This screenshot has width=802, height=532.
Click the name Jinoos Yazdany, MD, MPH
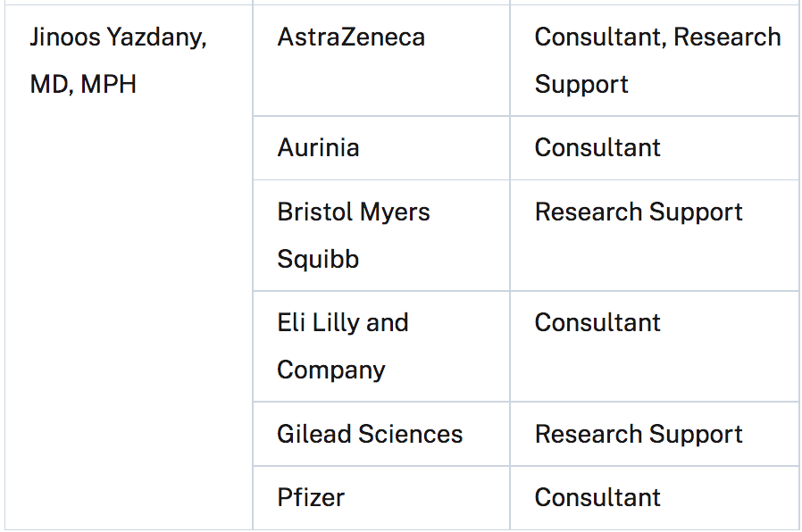[119, 61]
